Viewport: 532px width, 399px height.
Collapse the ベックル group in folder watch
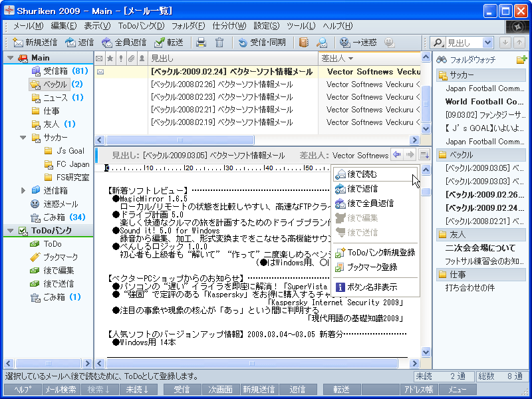(481, 155)
